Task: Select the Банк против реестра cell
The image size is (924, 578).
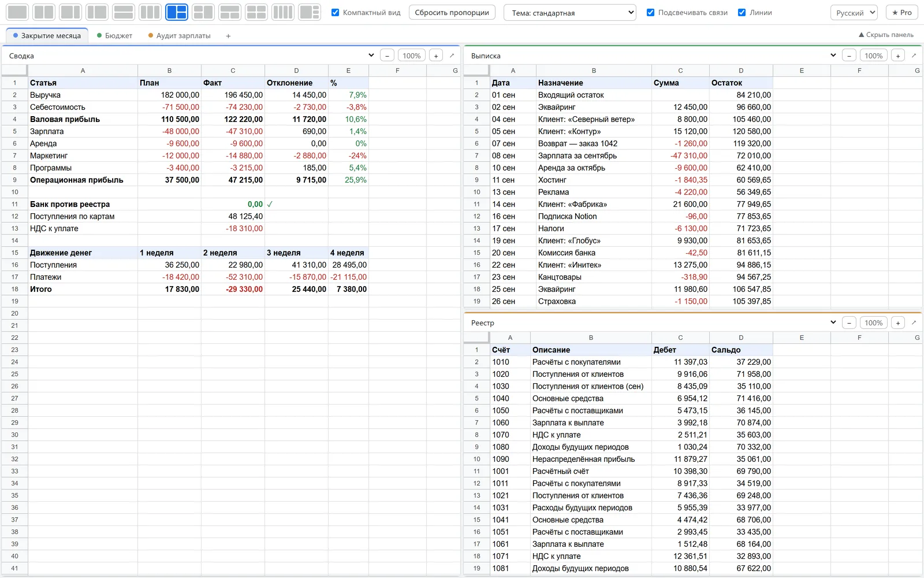Action: 83,204
